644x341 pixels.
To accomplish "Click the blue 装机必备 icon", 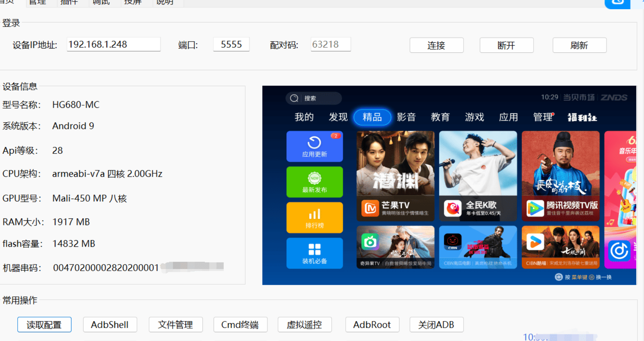I will [314, 253].
